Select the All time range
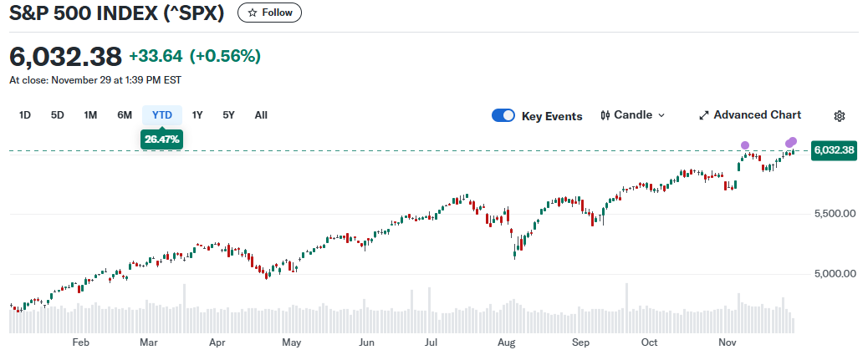Viewport: 868px width, 355px height. pos(261,115)
